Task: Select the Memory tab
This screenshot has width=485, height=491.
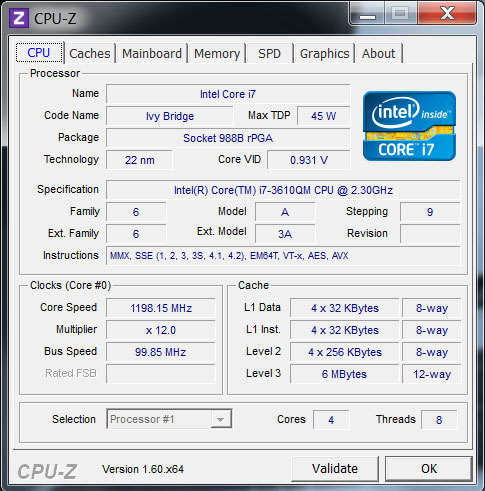Action: [217, 53]
